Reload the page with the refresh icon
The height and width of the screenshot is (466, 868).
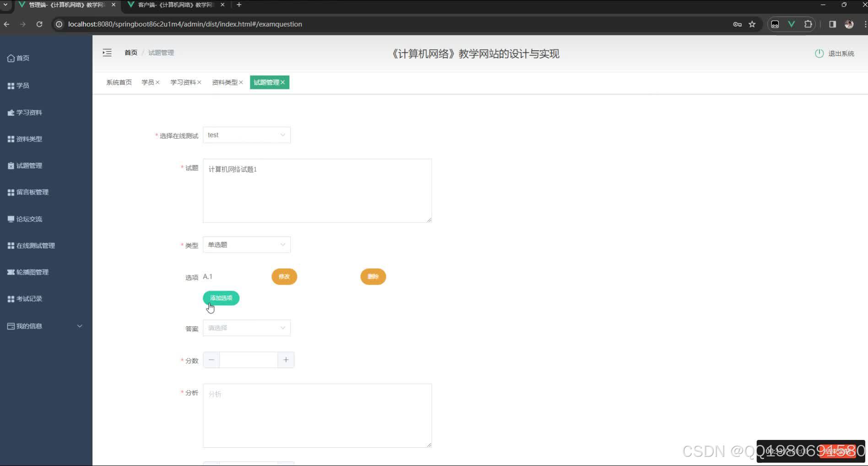tap(39, 24)
